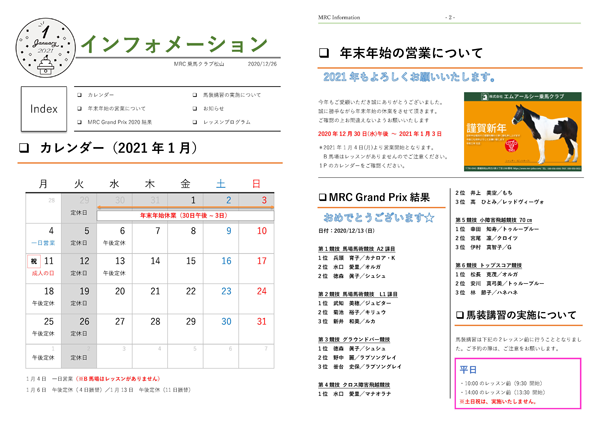Select calendar date 13

[x=120, y=261]
